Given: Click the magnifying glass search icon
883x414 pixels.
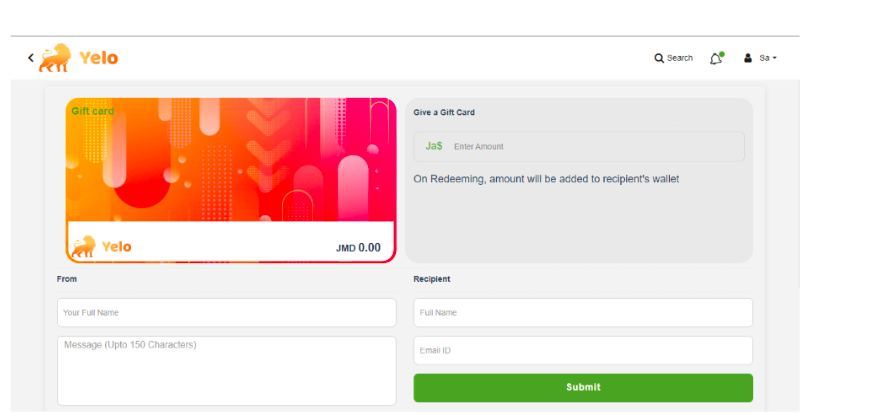Looking at the screenshot, I should coord(659,58).
